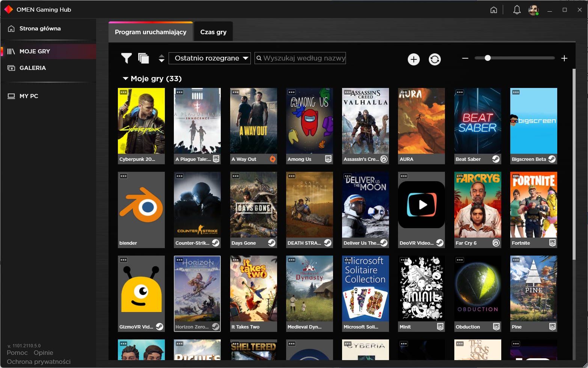
Task: Open the options menu on the Obduction tile
Action: click(460, 260)
